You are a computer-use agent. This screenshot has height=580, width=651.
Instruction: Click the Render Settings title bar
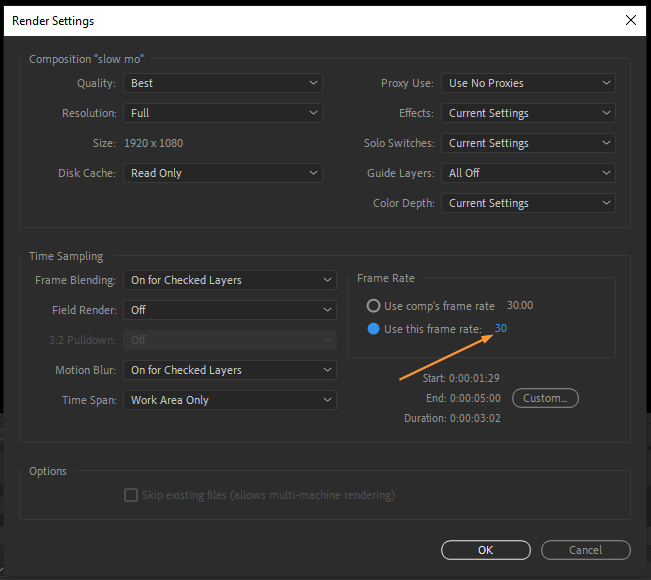300,20
